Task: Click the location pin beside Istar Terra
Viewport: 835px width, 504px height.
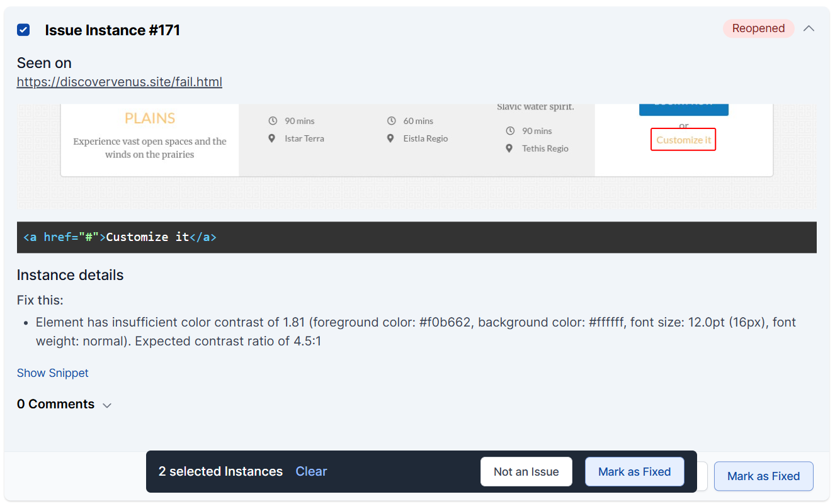Action: [x=272, y=138]
